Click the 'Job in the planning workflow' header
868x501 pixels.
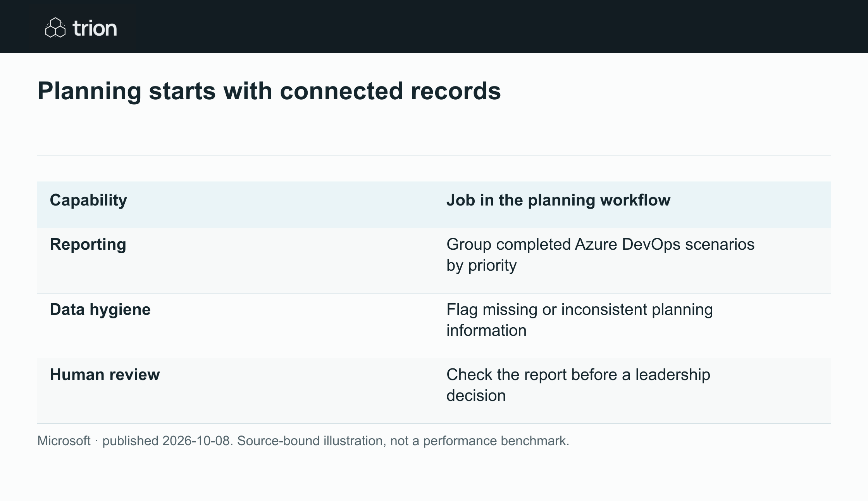[x=558, y=200]
